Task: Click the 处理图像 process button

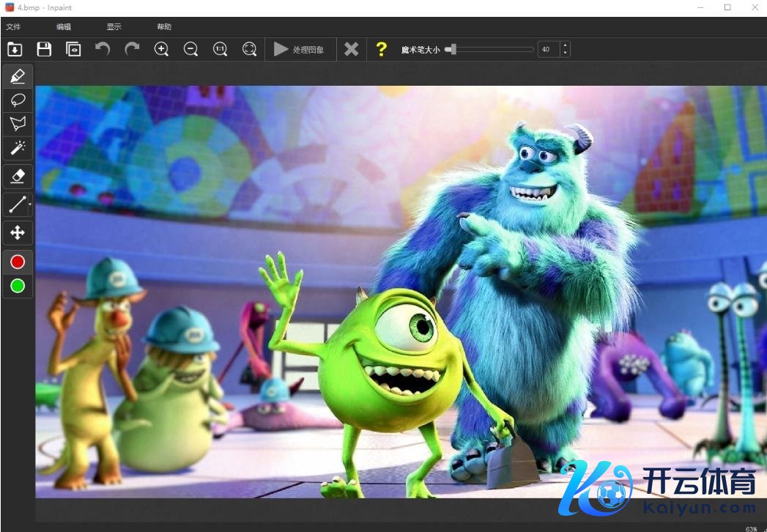Action: [x=300, y=49]
